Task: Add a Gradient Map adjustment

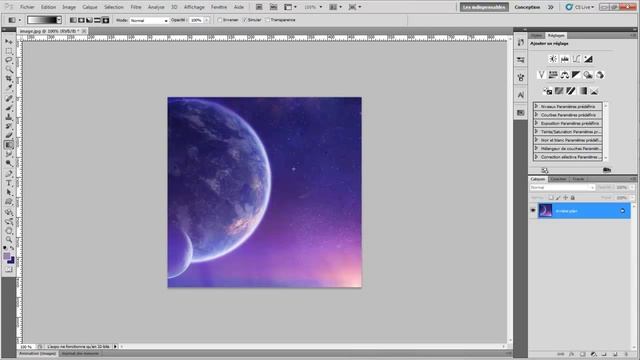Action: coord(582,91)
